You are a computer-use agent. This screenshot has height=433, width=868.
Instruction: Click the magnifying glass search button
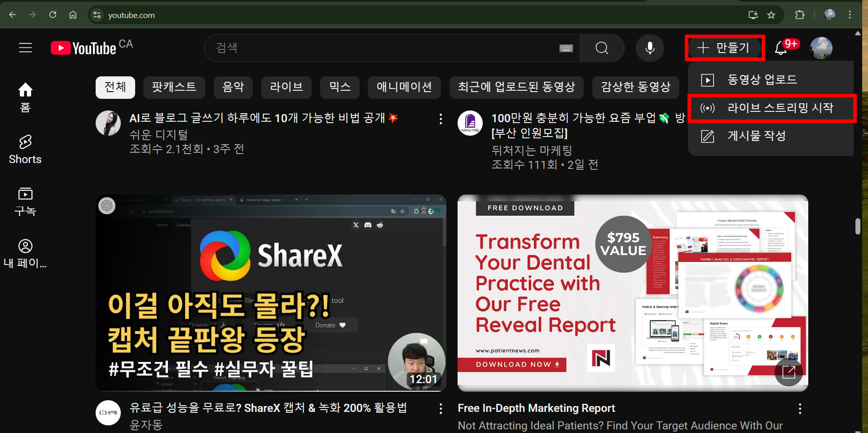602,48
